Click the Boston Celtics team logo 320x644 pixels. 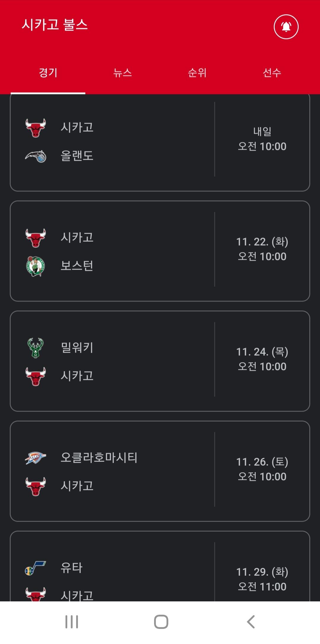pos(36,266)
